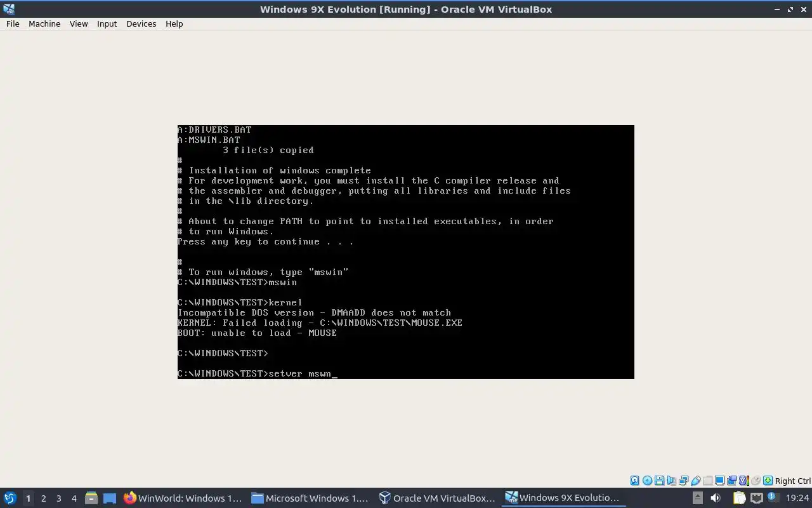Switch to virtual desktop 4

tap(74, 498)
